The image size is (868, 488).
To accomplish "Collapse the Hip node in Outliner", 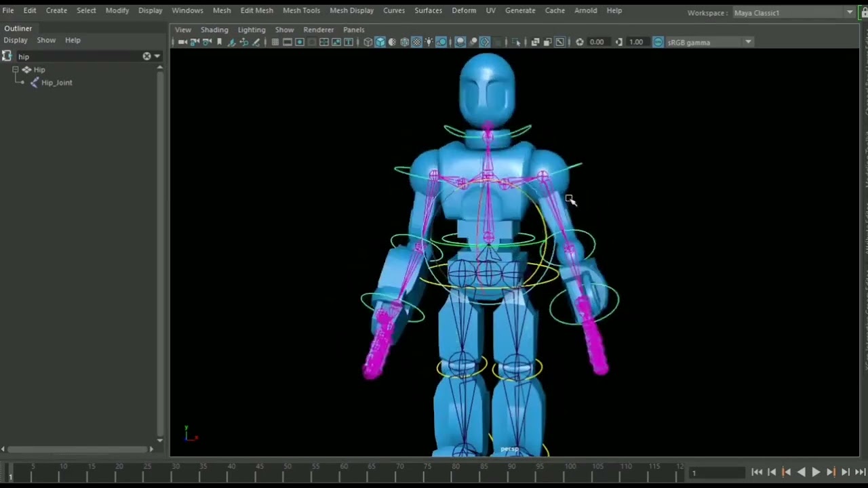I will pyautogui.click(x=15, y=70).
